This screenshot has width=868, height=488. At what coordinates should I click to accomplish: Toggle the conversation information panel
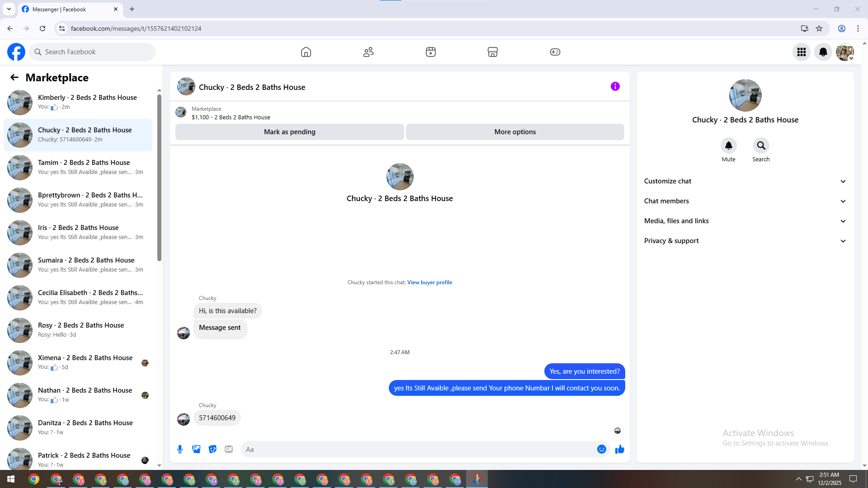(615, 86)
